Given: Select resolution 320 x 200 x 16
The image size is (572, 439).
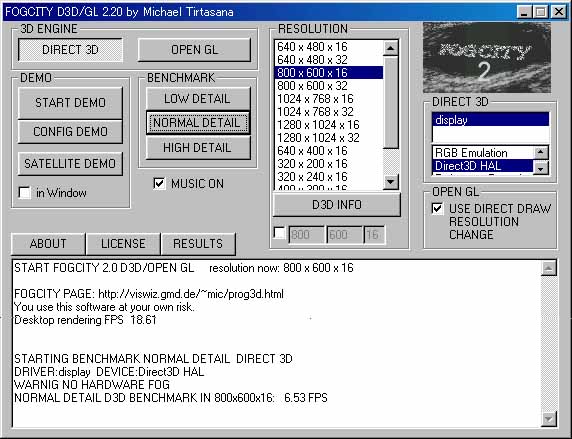Looking at the screenshot, I should point(329,164).
